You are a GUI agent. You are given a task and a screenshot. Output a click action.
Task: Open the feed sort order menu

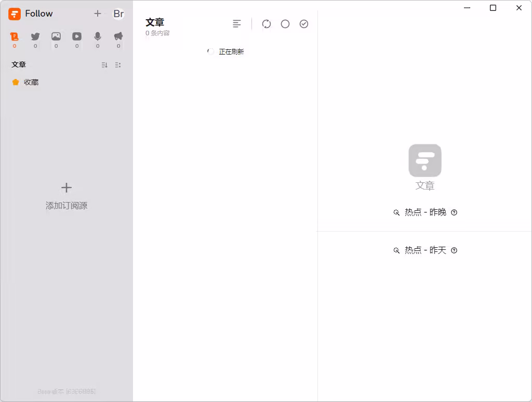pos(104,65)
